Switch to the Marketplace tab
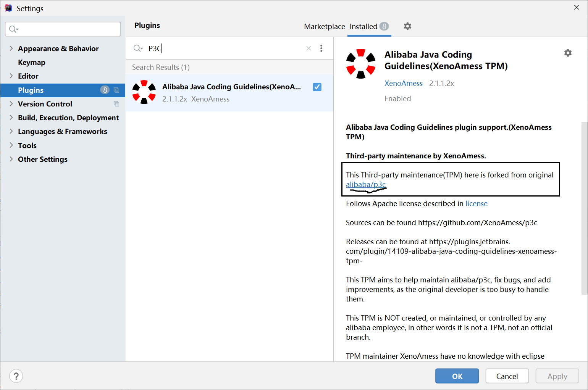 point(325,26)
